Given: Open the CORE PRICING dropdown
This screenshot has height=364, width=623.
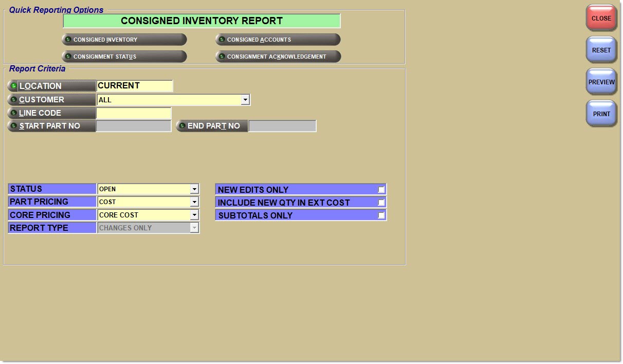Looking at the screenshot, I should pos(195,214).
